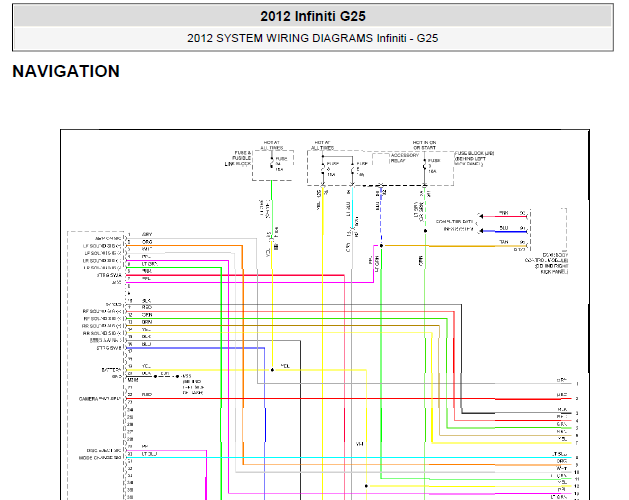The width and height of the screenshot is (629, 500).
Task: Click 'HOT AT ALL TIMES' above the fusible link block
Action: point(272,145)
